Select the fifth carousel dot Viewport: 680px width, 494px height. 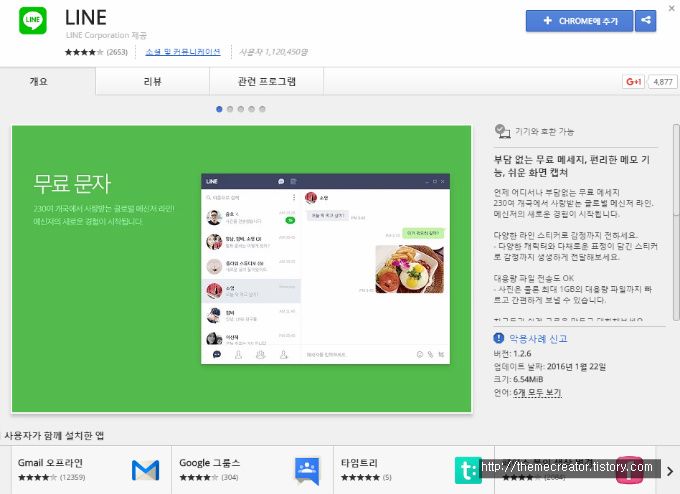click(x=262, y=109)
